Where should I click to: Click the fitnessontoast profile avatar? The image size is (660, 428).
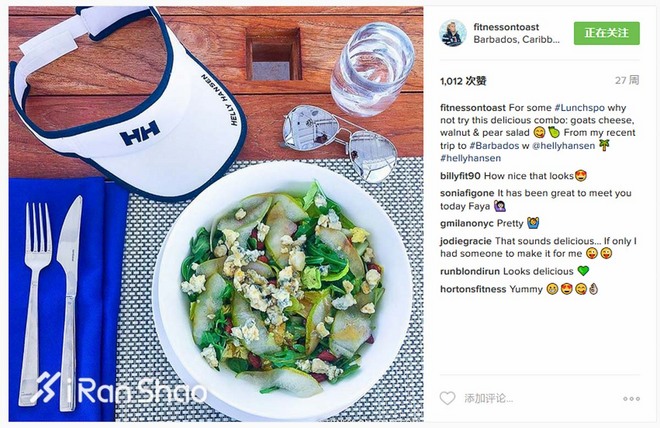(452, 33)
